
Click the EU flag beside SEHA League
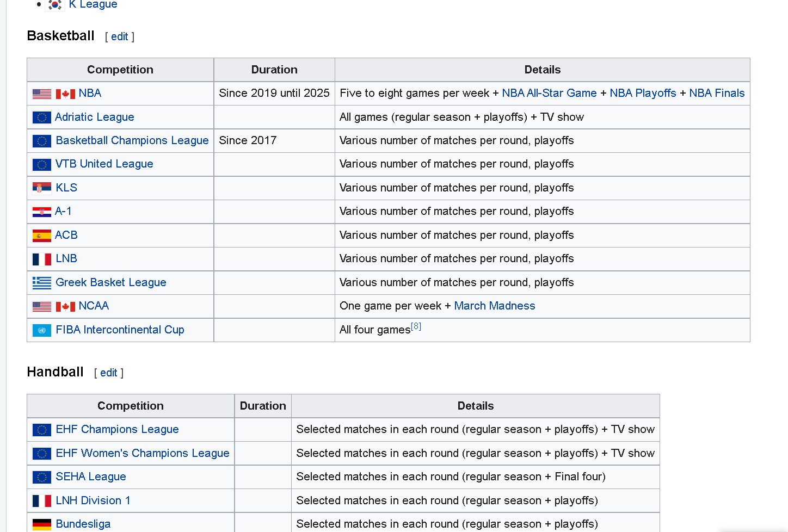click(42, 477)
